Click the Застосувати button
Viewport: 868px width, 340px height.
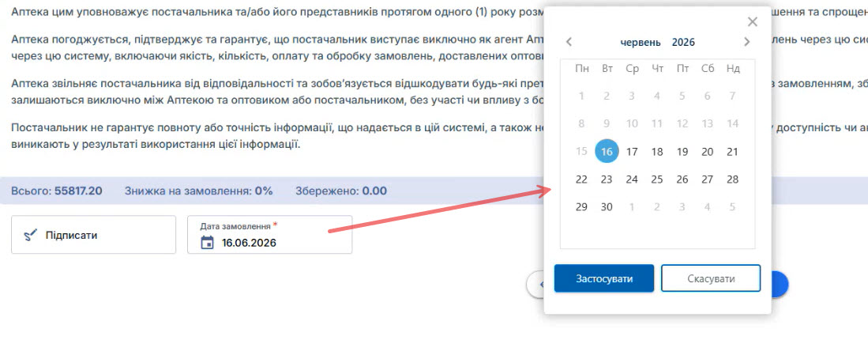(x=604, y=278)
